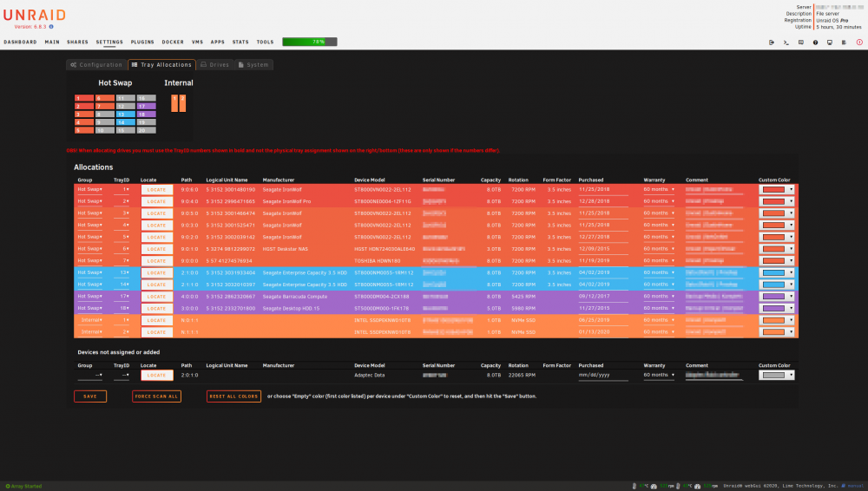Open the Main menu
Image resolution: width=868 pixels, height=491 pixels.
[52, 42]
